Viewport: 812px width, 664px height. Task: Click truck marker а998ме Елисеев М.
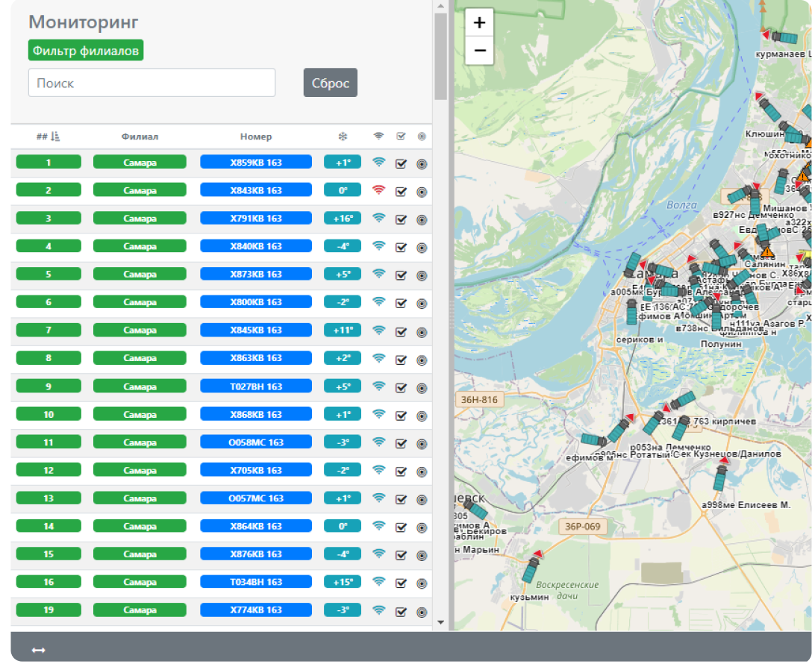pyautogui.click(x=719, y=477)
